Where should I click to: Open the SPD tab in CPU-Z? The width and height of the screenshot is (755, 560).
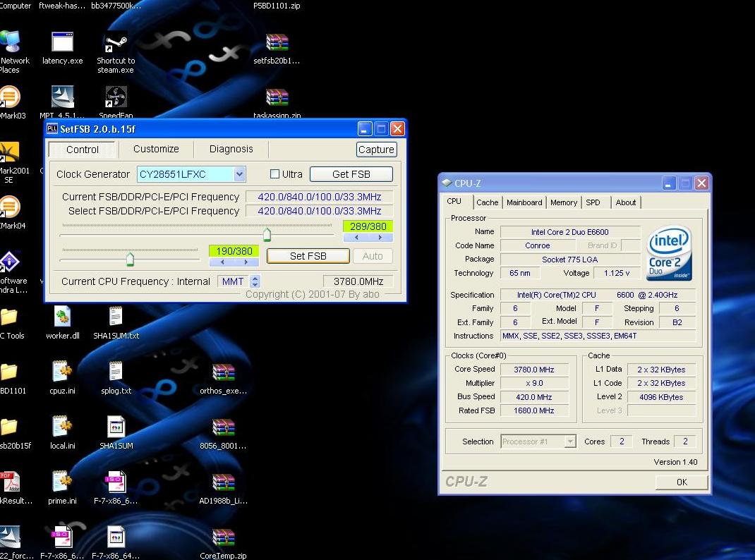click(x=593, y=202)
